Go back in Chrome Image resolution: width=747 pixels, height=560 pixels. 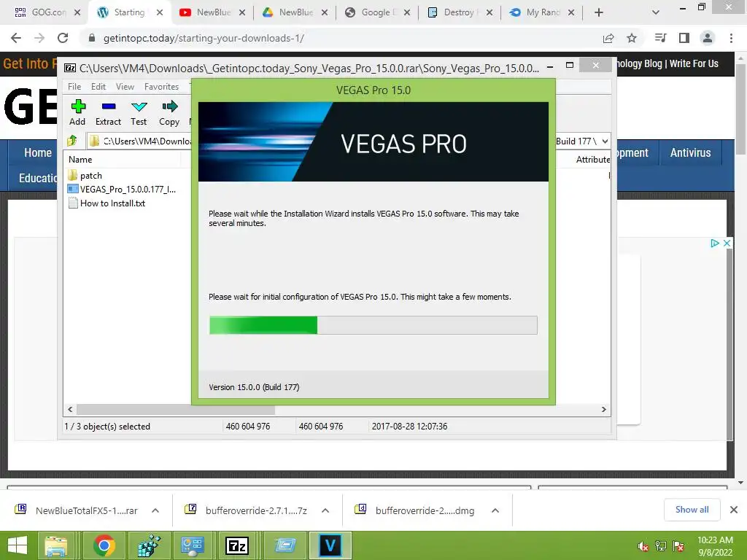pyautogui.click(x=16, y=38)
